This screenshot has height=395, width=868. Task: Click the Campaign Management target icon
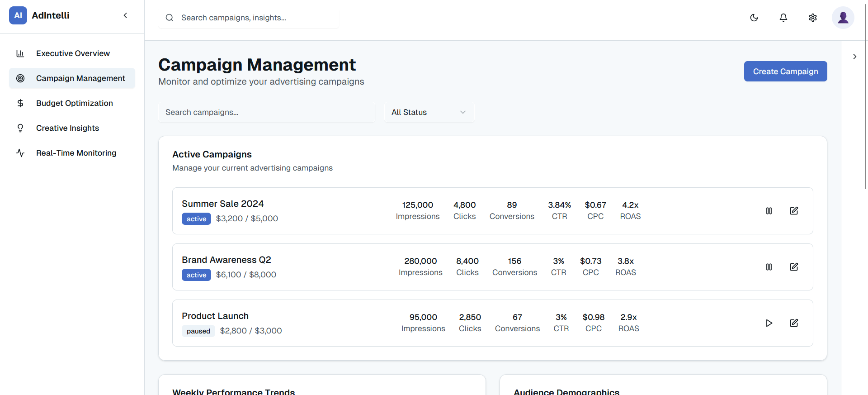point(20,78)
